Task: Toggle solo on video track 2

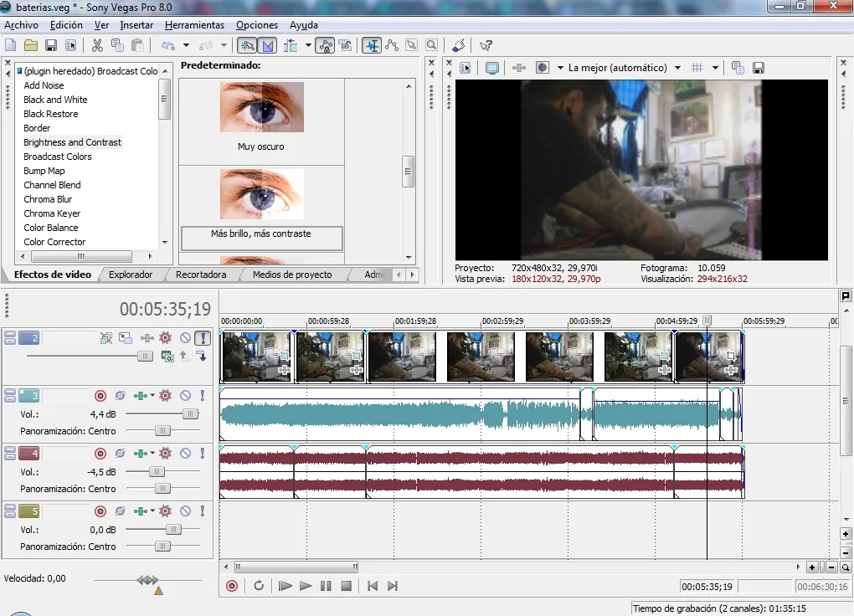Action: pyautogui.click(x=203, y=338)
